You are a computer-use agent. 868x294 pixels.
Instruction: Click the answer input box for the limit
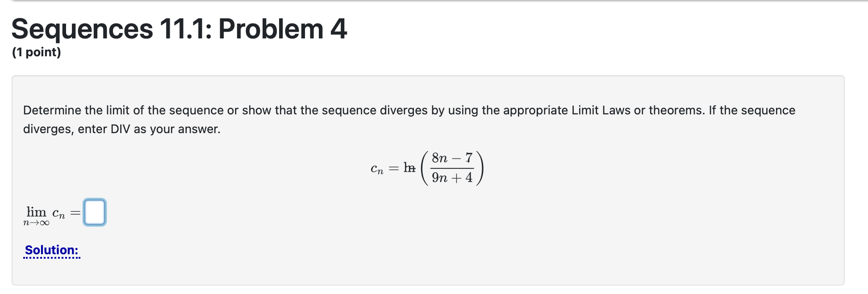[94, 212]
